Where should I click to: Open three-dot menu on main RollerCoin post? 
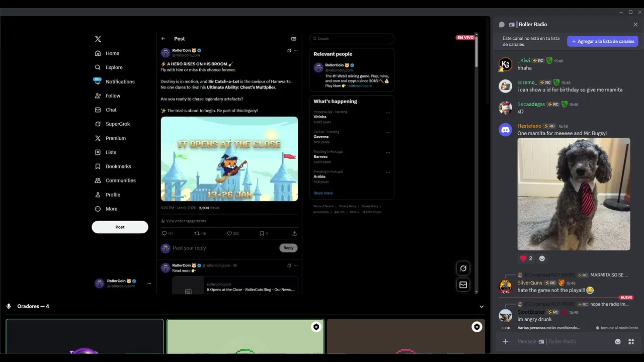(296, 50)
